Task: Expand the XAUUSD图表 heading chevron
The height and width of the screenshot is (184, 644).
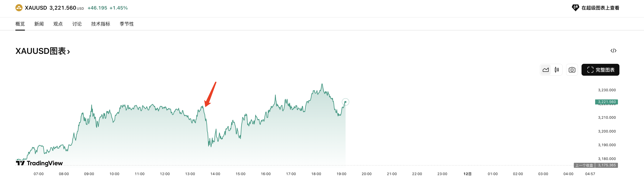Action: point(69,52)
